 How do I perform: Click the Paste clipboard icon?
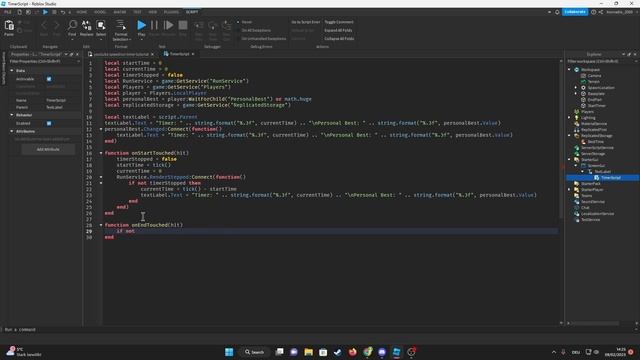click(x=9, y=26)
